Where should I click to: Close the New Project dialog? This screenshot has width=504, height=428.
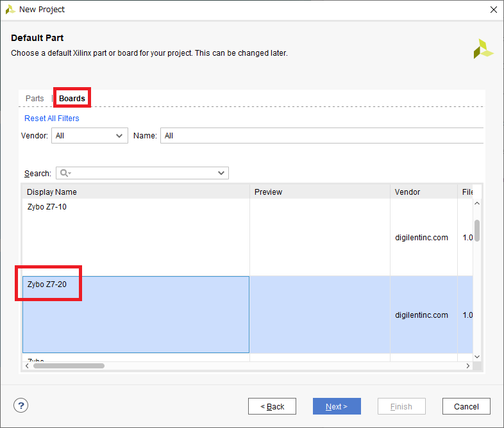coord(494,10)
